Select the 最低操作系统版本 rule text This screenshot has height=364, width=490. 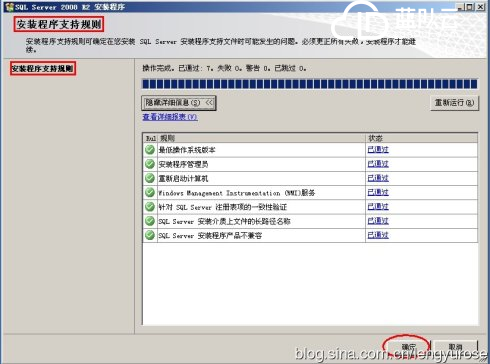(187, 150)
